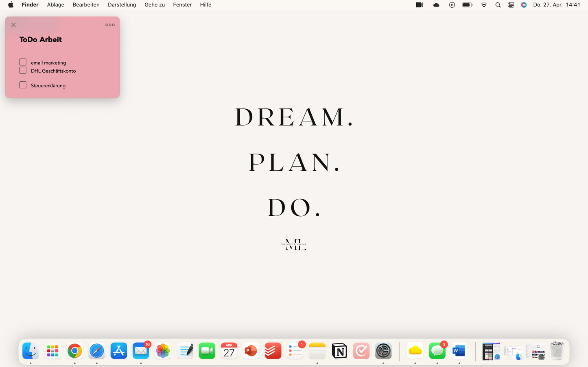Open Todoist from the dock
Screen dimensions: 588x367
273,351
